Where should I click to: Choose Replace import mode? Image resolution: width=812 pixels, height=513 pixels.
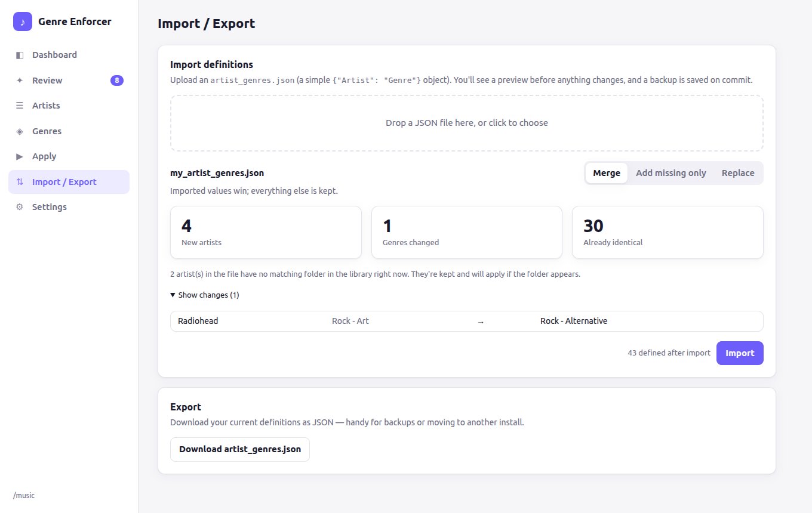738,173
